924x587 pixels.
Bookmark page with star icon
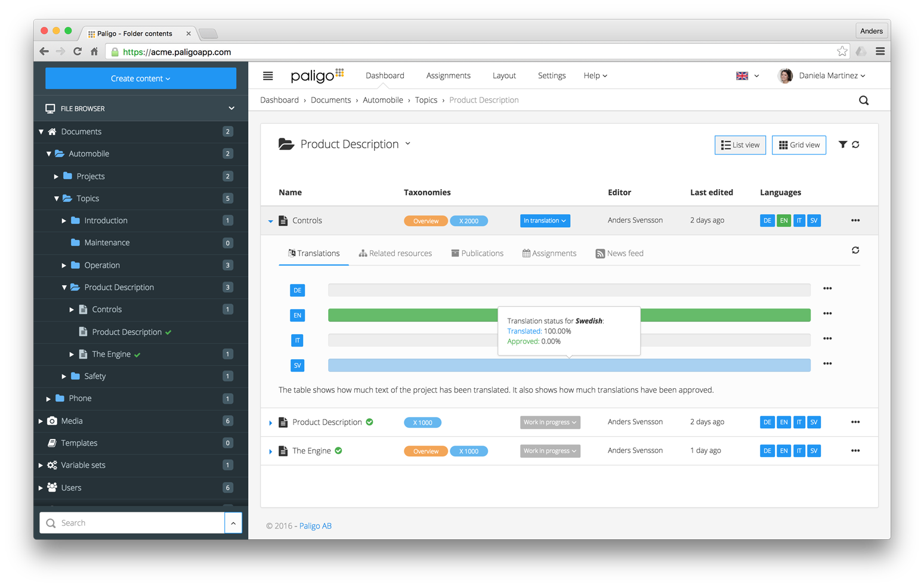tap(842, 52)
